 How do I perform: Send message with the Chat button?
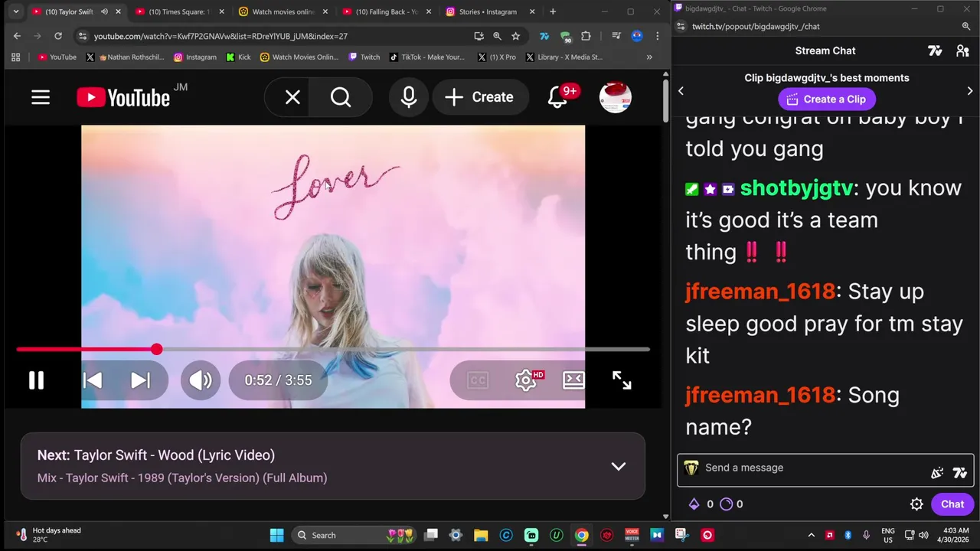coord(952,504)
